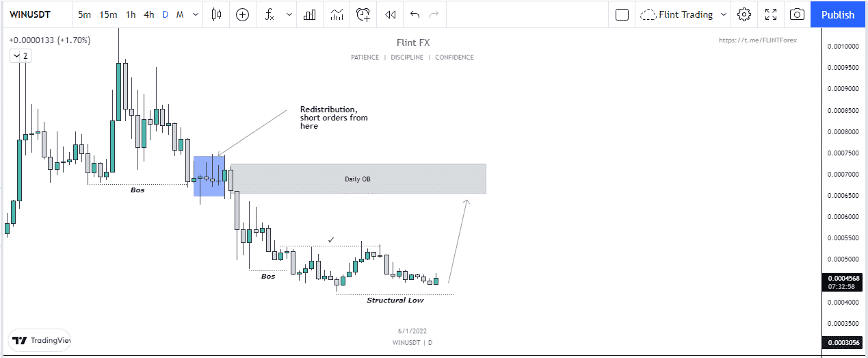Toggle the layout select square box

pos(622,14)
